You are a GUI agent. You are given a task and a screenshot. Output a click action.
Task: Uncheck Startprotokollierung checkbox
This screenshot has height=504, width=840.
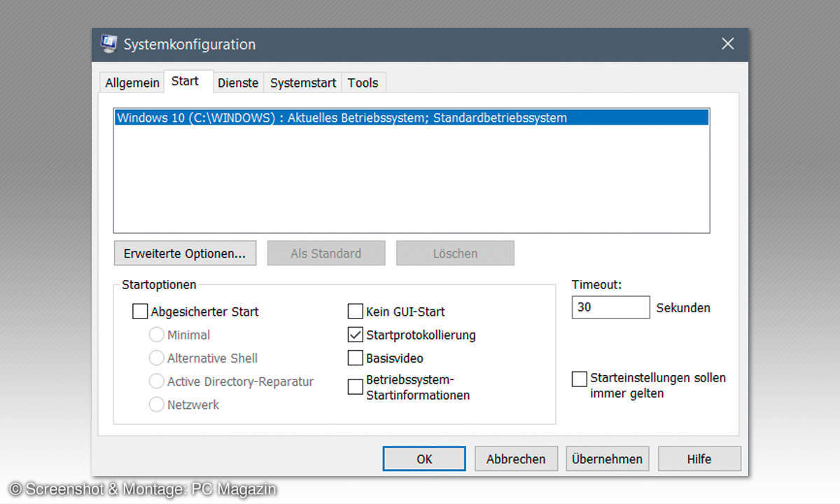(356, 335)
